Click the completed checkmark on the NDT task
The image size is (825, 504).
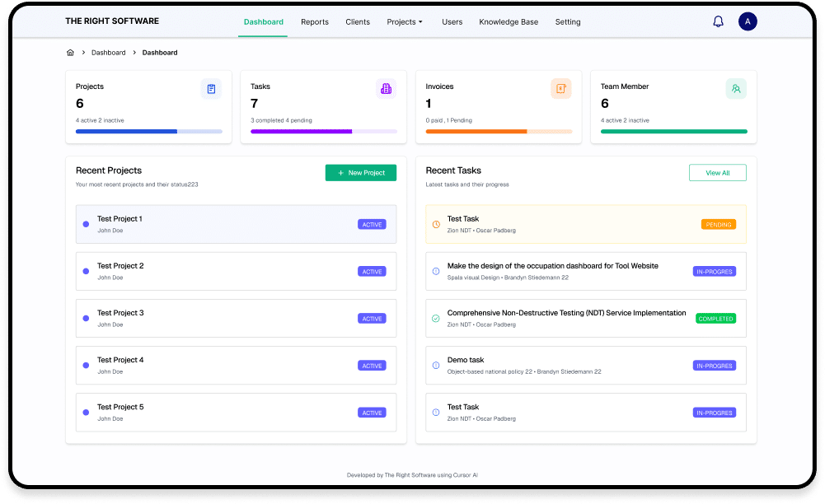(435, 318)
